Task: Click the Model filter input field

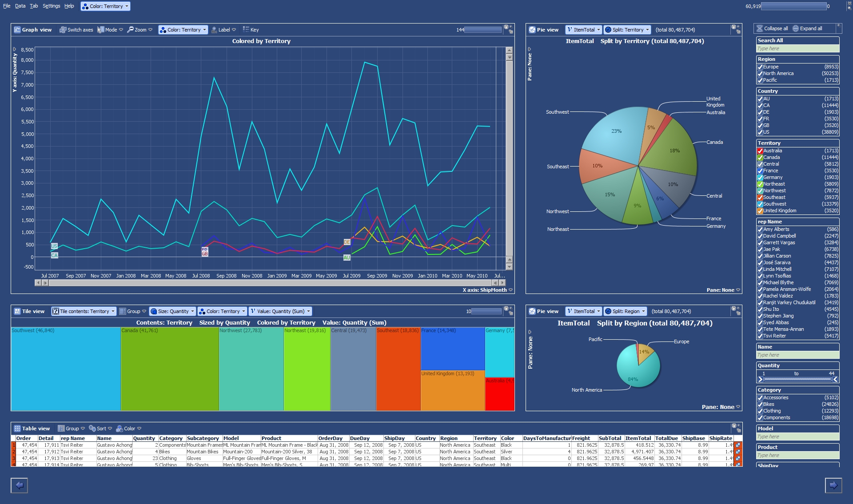Action: pos(797,437)
